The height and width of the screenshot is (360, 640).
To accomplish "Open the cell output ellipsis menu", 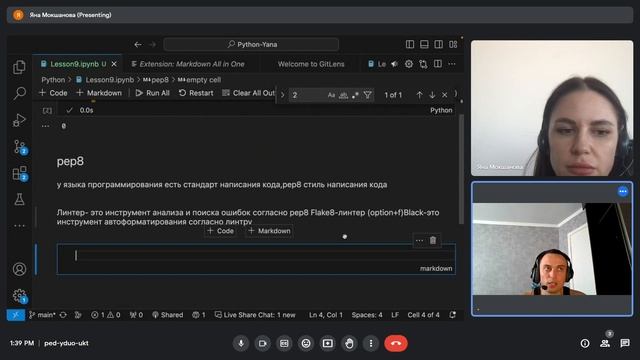I will point(45,126).
